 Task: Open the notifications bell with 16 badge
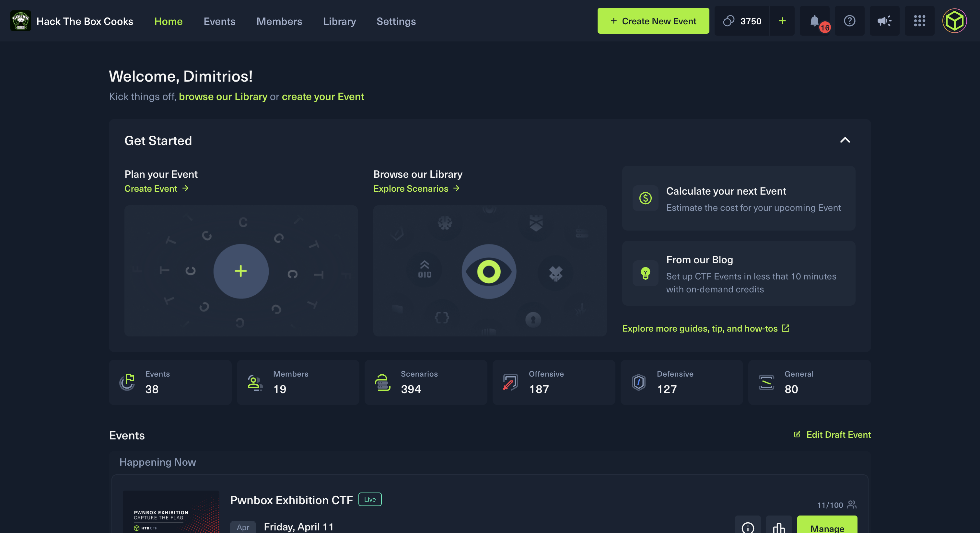(x=814, y=21)
